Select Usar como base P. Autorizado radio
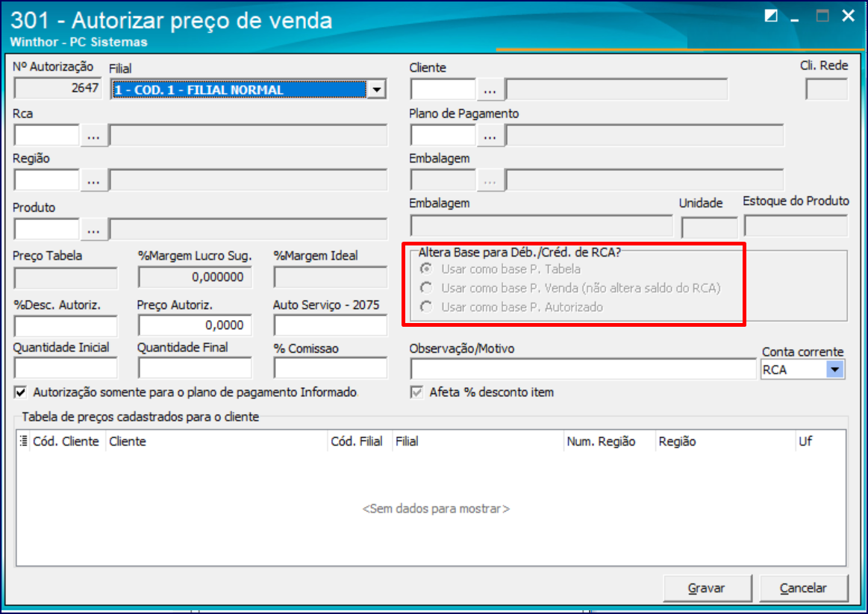 [x=425, y=307]
